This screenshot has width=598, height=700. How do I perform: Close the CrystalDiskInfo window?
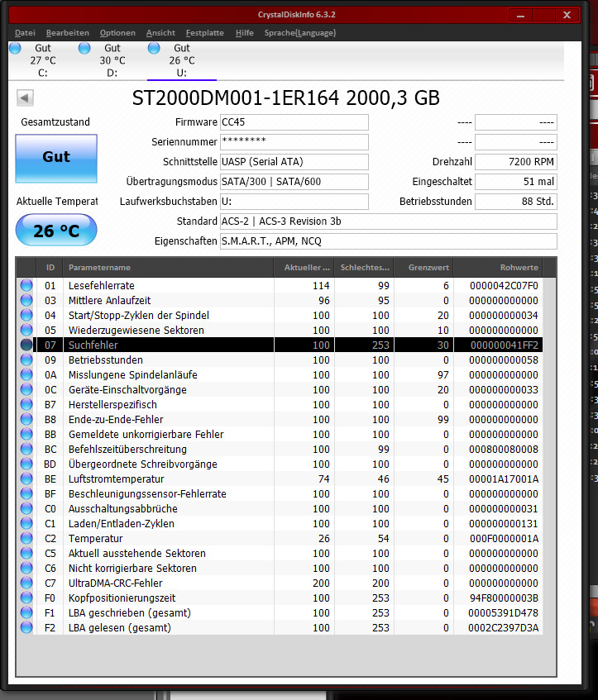tap(567, 15)
